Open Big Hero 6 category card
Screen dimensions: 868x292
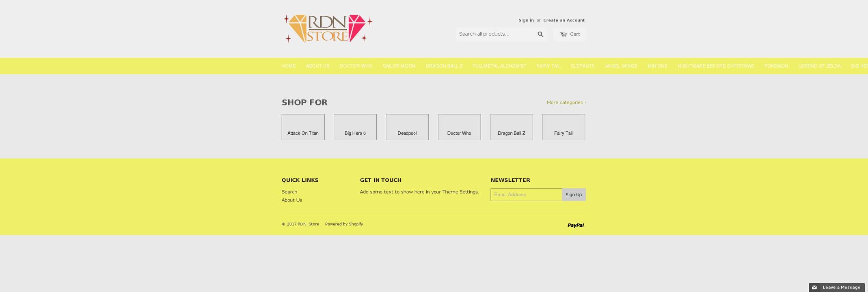tap(355, 127)
